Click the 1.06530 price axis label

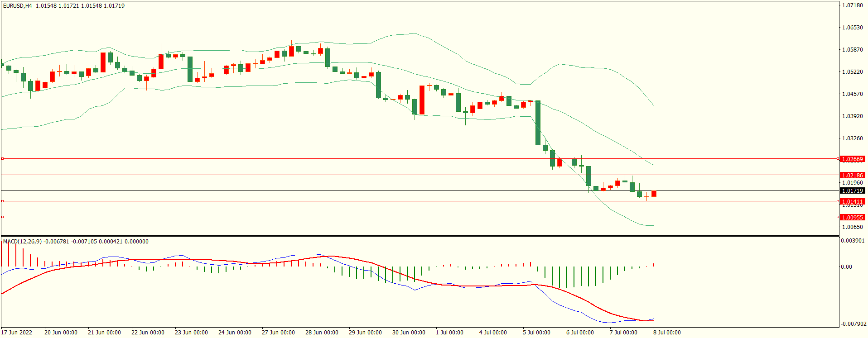pyautogui.click(x=852, y=28)
